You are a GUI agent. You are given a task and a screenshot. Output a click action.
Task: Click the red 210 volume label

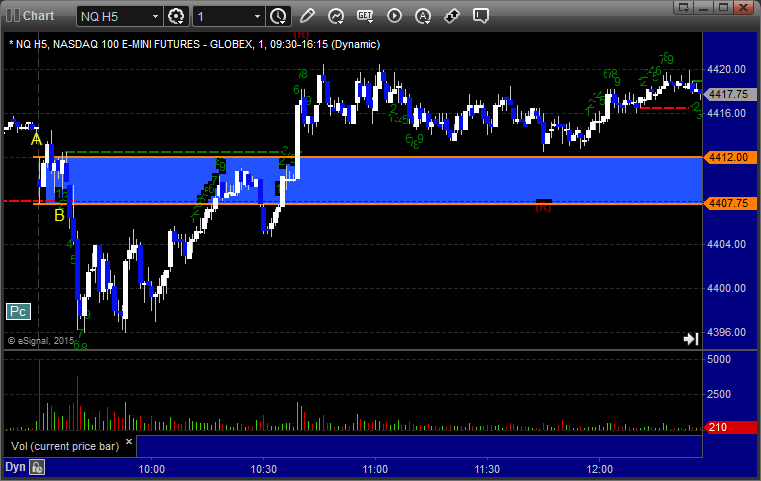point(729,427)
